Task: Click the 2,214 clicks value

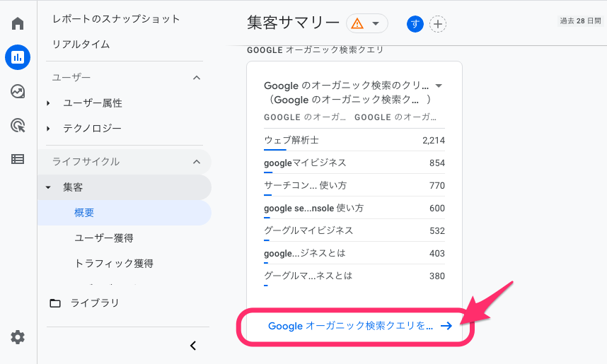Action: pyautogui.click(x=434, y=141)
